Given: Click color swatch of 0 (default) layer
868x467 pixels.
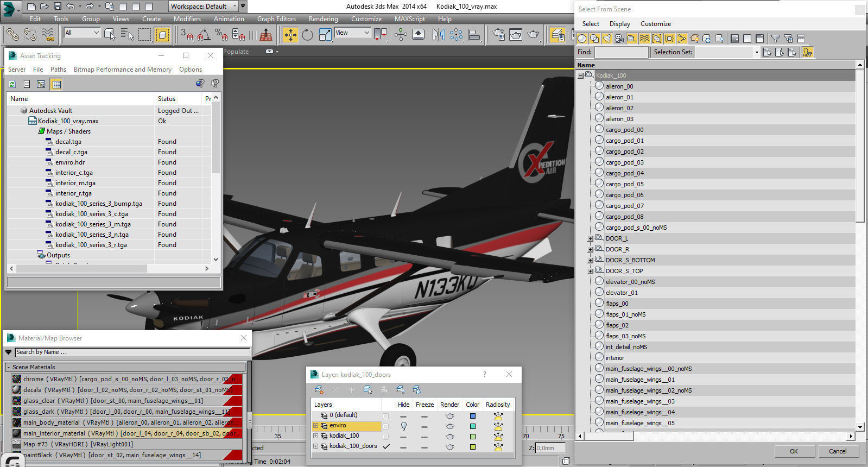Looking at the screenshot, I should pos(473,415).
